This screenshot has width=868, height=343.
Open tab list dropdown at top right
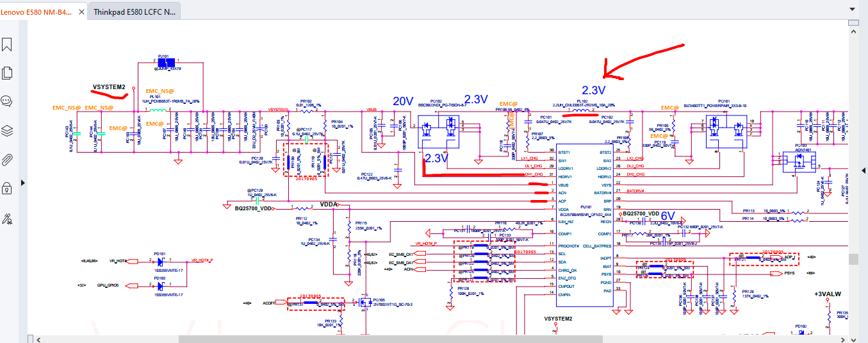(x=851, y=9)
